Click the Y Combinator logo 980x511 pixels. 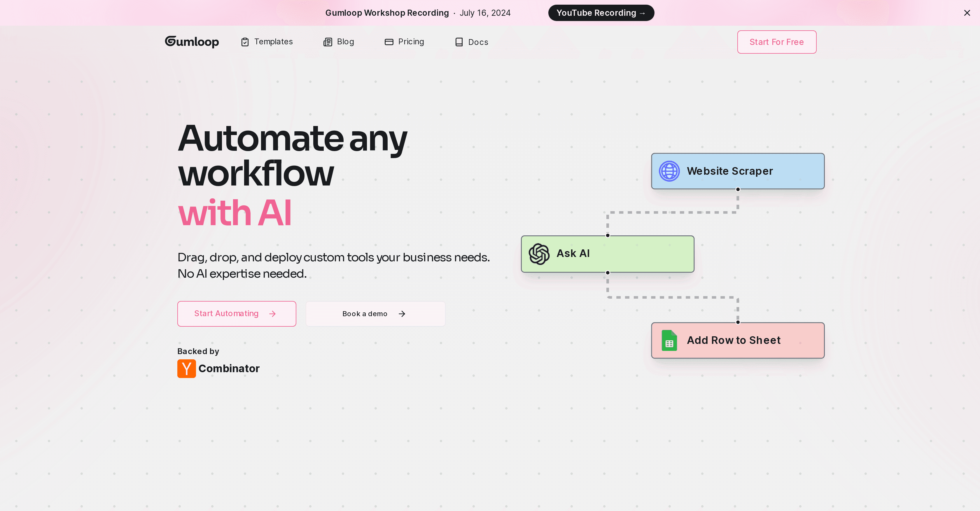pos(186,368)
